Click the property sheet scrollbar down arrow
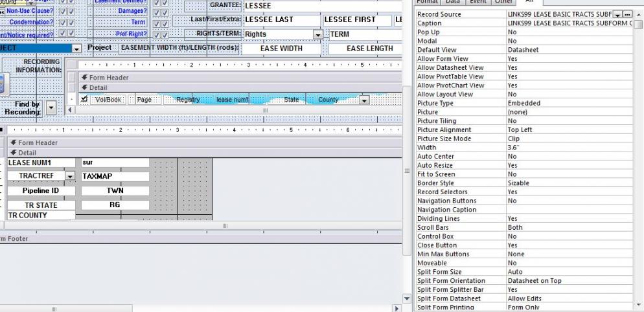 638,305
